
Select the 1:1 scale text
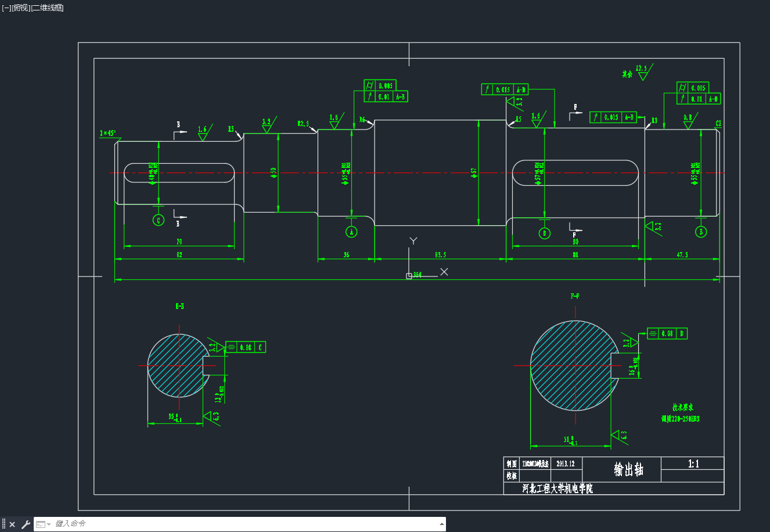[693, 463]
